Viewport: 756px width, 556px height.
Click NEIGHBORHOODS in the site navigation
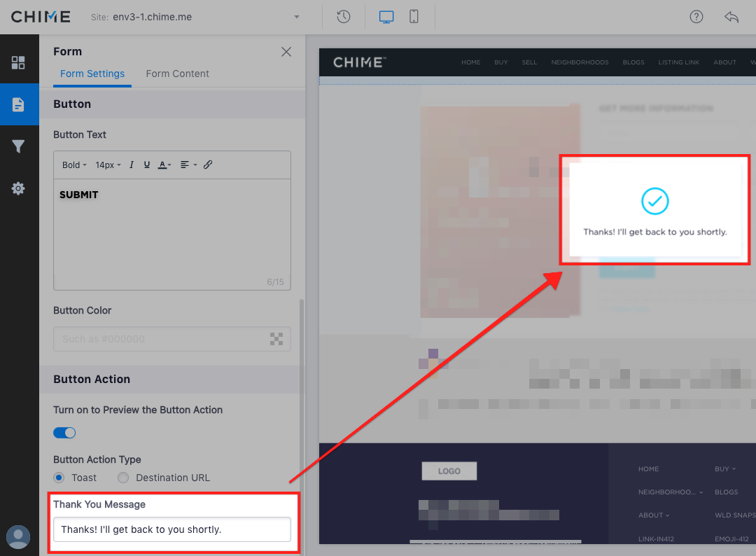coord(580,62)
